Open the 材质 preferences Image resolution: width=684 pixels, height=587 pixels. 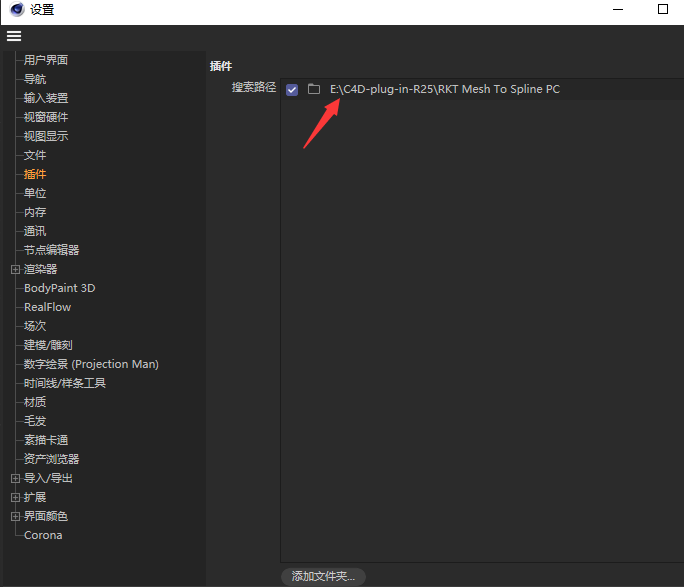pyautogui.click(x=35, y=402)
